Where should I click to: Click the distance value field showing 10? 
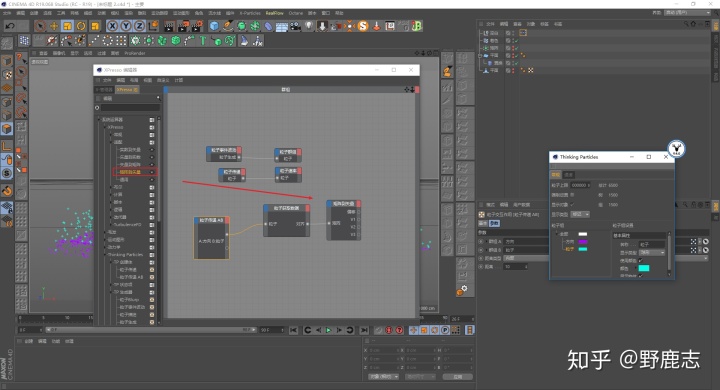516,267
